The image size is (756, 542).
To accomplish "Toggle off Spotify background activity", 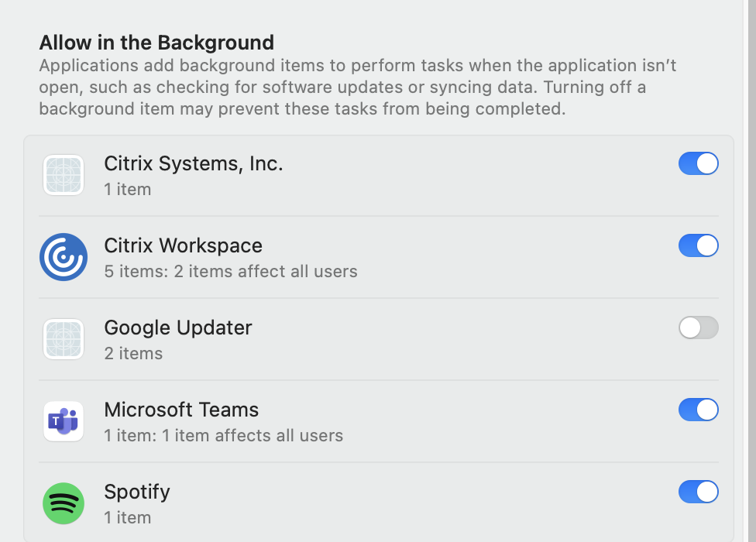I will [698, 492].
